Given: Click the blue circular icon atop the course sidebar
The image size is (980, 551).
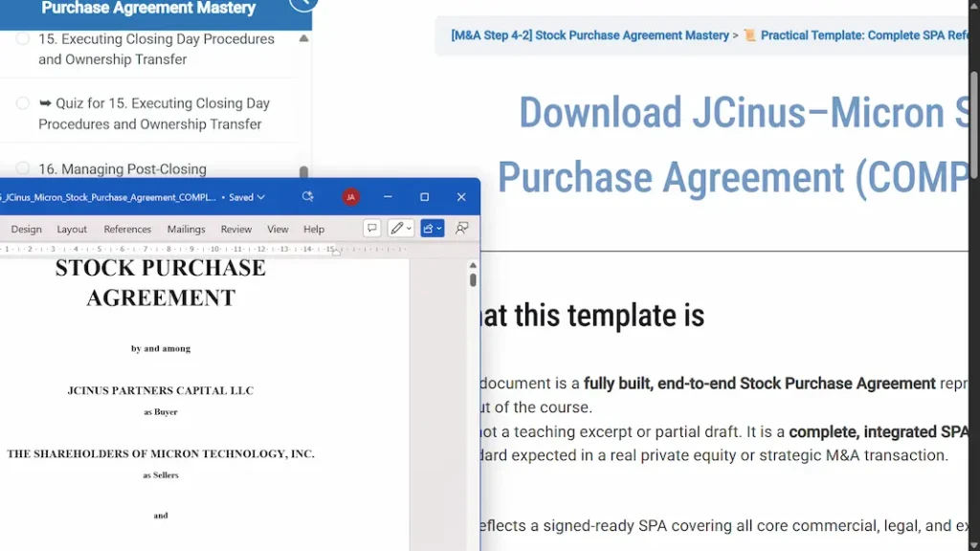Looking at the screenshot, I should tap(302, 5).
